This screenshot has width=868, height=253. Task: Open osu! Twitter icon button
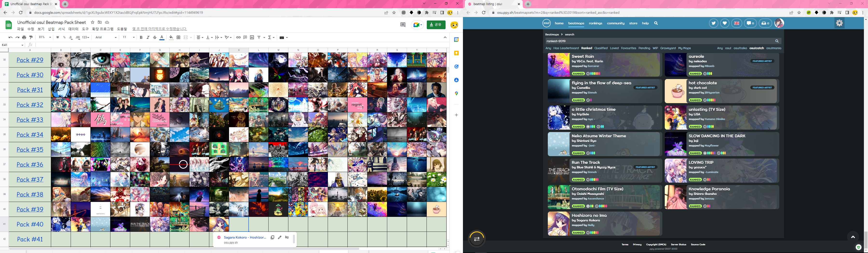coord(713,23)
